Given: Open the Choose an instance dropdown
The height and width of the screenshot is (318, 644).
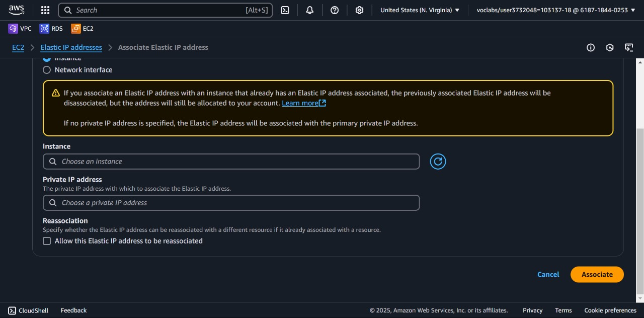Looking at the screenshot, I should coord(231,162).
